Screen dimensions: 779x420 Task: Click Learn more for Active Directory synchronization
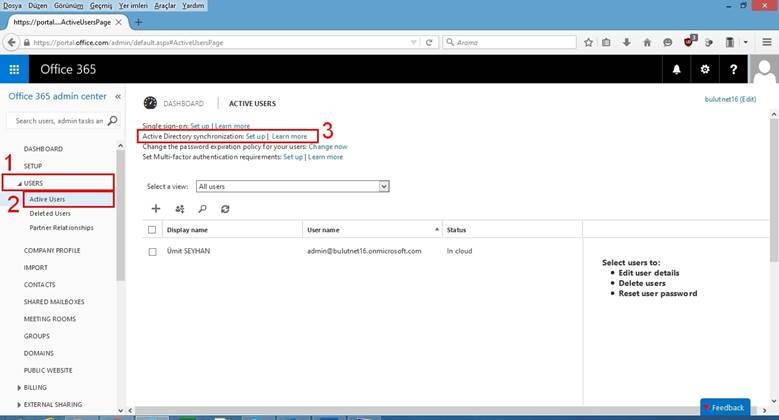click(290, 136)
